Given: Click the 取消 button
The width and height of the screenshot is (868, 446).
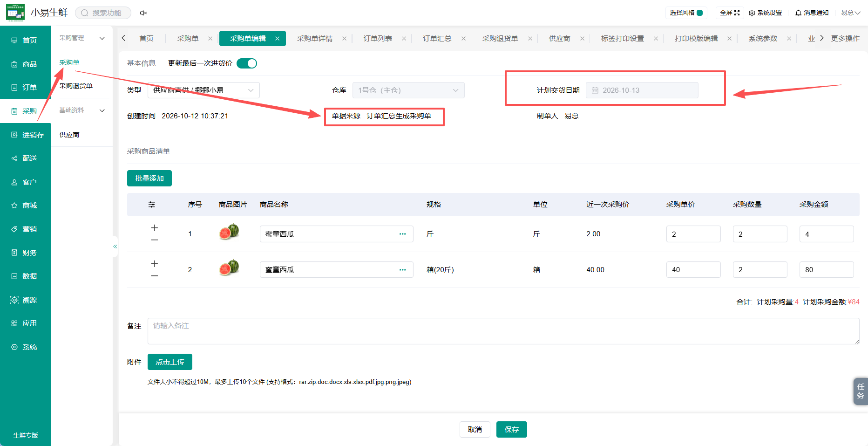Looking at the screenshot, I should point(475,430).
